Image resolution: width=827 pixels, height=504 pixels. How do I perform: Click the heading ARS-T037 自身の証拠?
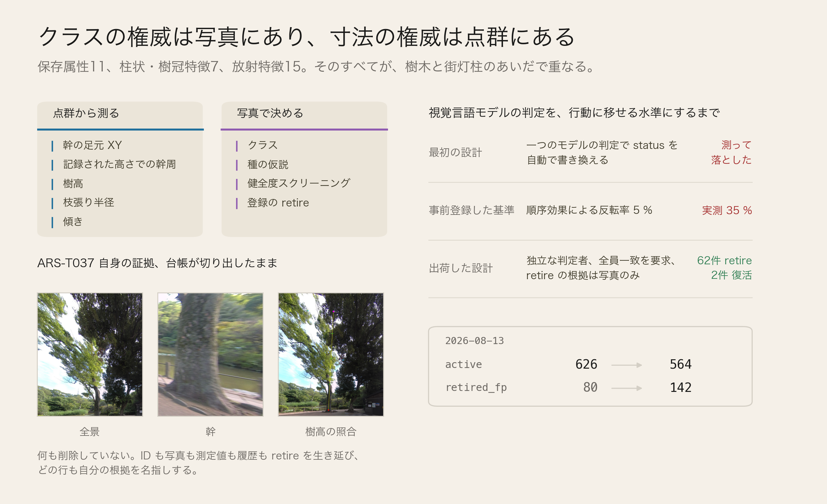tap(157, 263)
